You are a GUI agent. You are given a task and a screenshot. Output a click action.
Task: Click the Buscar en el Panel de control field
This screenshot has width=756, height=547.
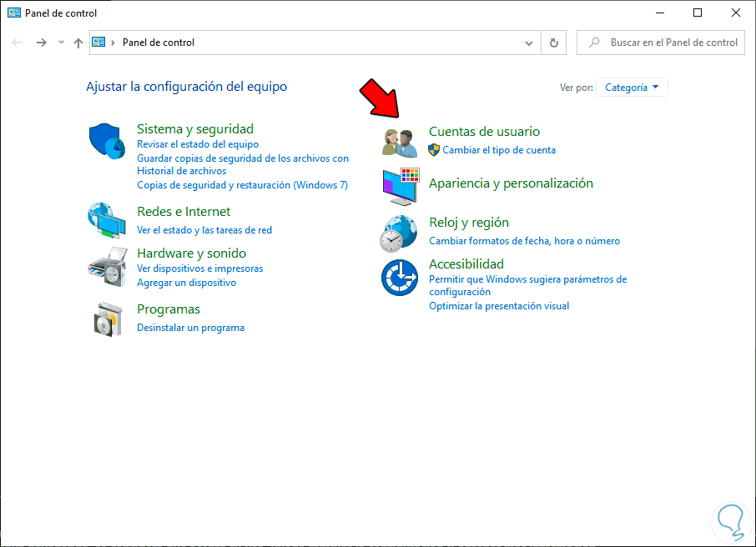click(x=661, y=43)
